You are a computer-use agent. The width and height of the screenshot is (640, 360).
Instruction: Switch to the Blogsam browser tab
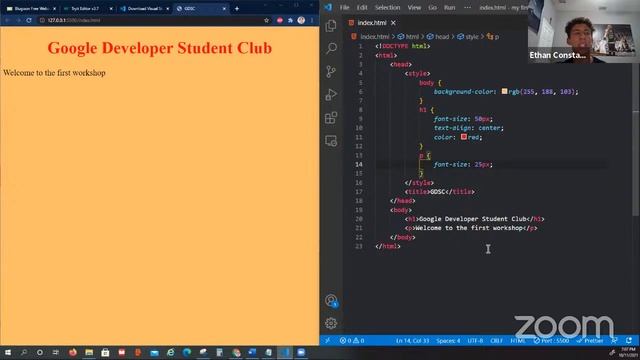click(31, 8)
